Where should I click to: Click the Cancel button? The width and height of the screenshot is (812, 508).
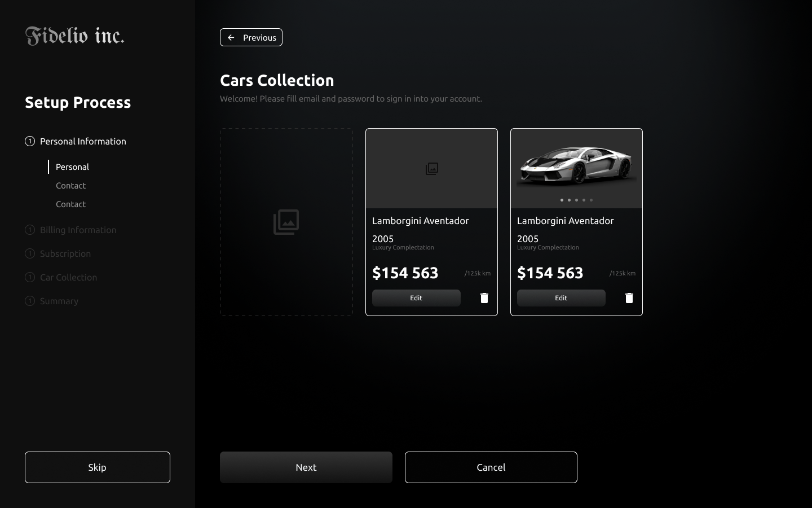pos(491,467)
